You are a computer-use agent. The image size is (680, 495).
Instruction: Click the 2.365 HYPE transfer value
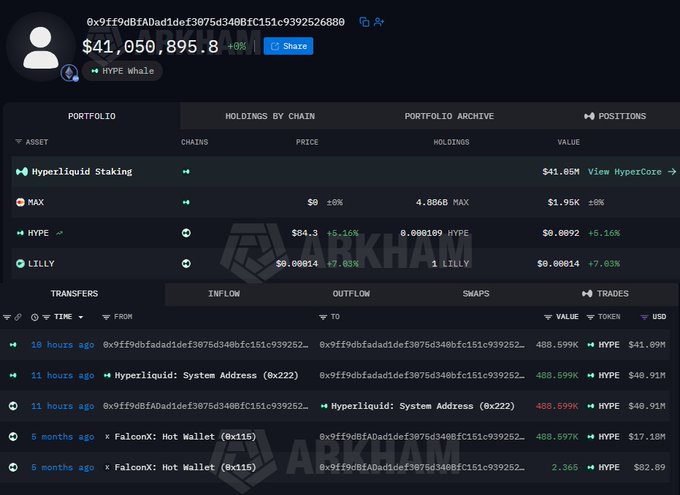565,468
